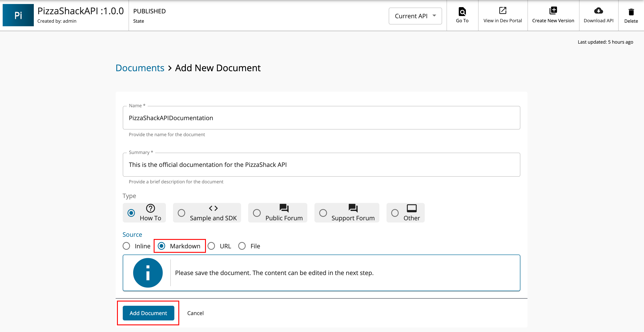Viewport: 644px width, 332px height.
Task: Select the File source option
Action: tap(242, 246)
